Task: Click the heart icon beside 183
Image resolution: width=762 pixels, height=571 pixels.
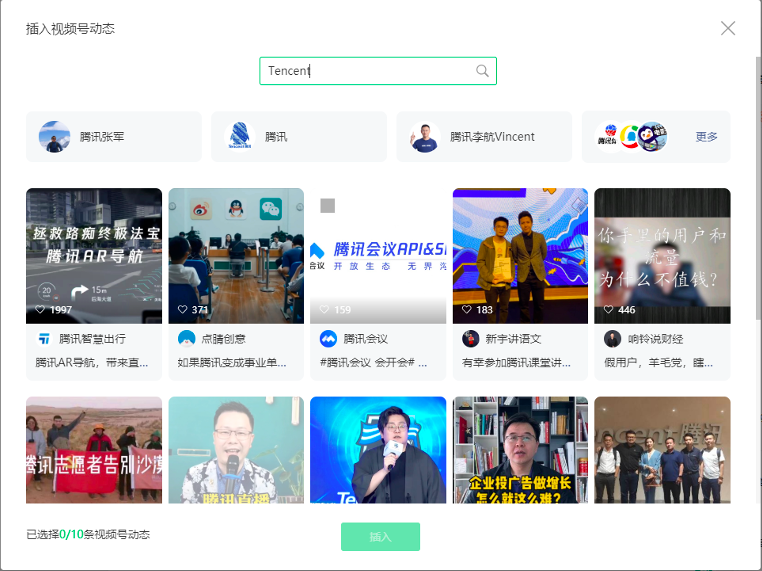Action: point(467,310)
